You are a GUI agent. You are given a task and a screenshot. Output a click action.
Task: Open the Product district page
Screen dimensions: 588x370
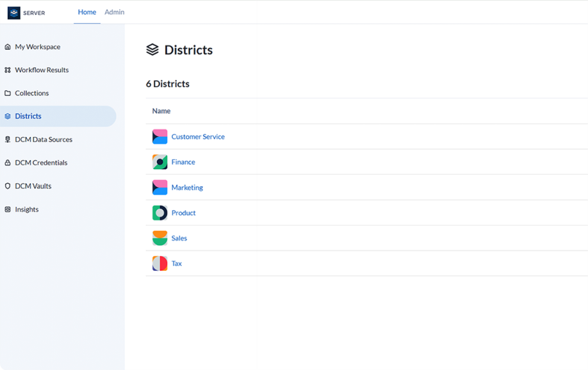click(x=183, y=213)
